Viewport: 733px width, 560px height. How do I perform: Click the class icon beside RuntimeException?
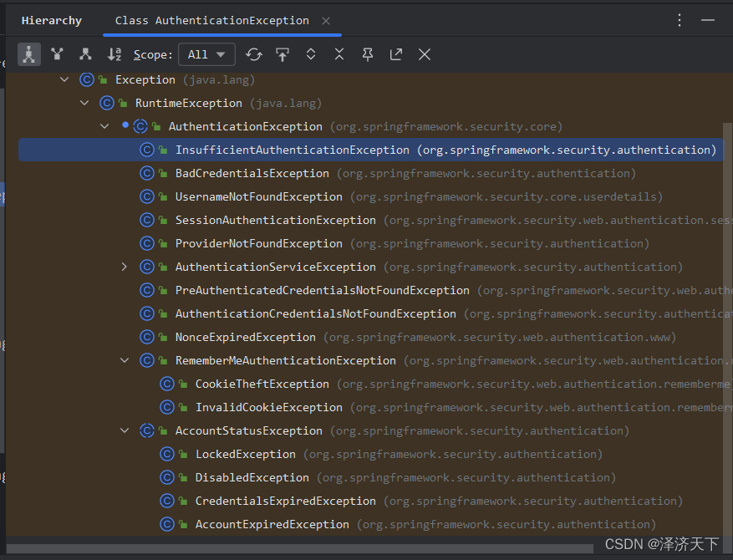tap(107, 103)
